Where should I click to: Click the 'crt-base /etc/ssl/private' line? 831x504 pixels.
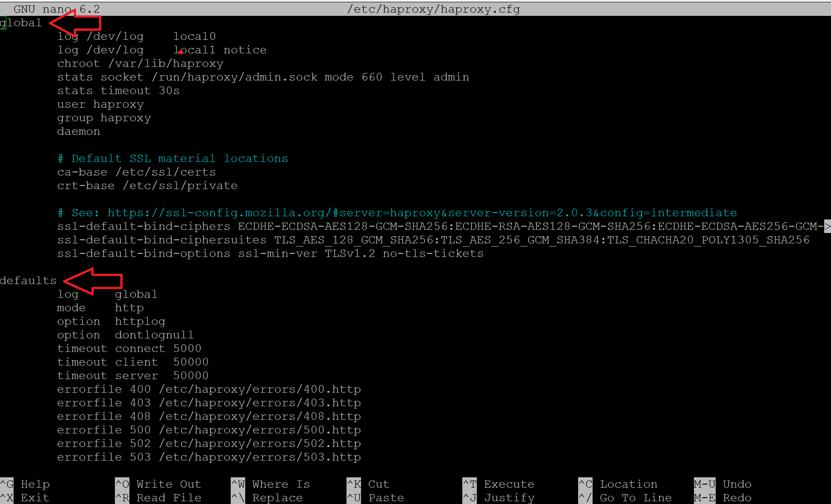(x=147, y=185)
